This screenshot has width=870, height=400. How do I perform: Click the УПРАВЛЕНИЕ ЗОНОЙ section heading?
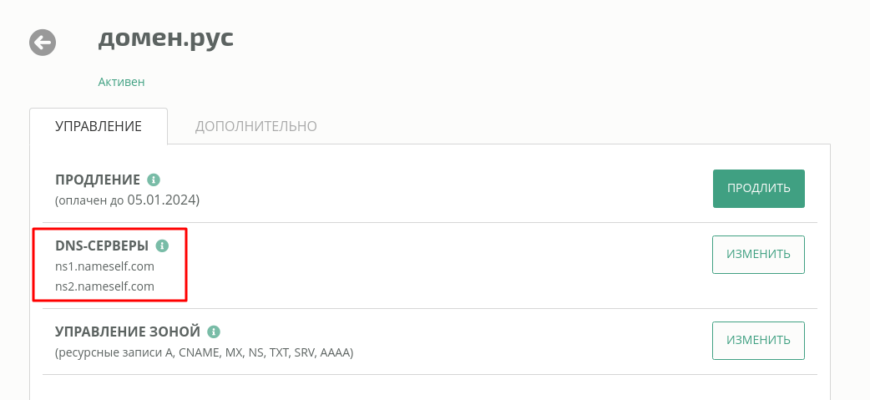(128, 332)
